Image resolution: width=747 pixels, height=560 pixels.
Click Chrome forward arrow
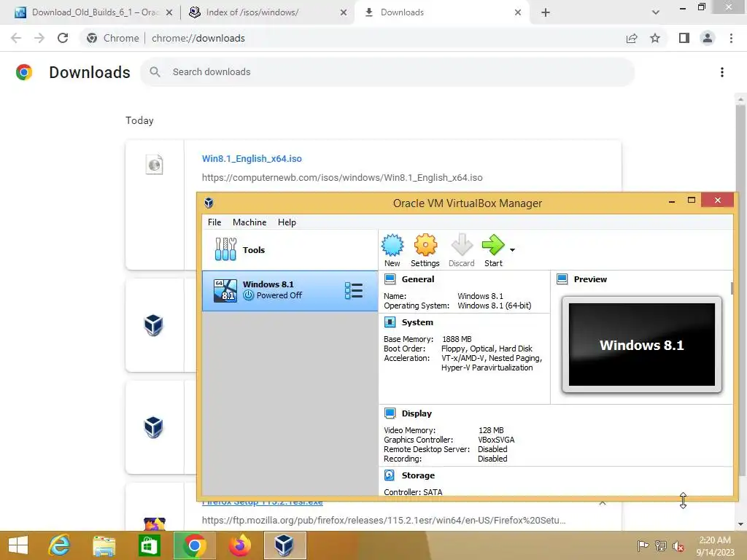click(39, 38)
